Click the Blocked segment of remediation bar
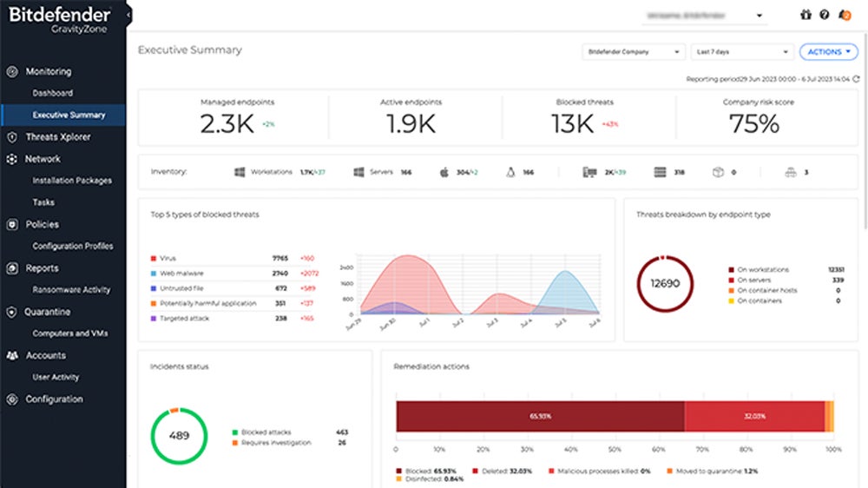Image resolution: width=868 pixels, height=488 pixels. (540, 416)
